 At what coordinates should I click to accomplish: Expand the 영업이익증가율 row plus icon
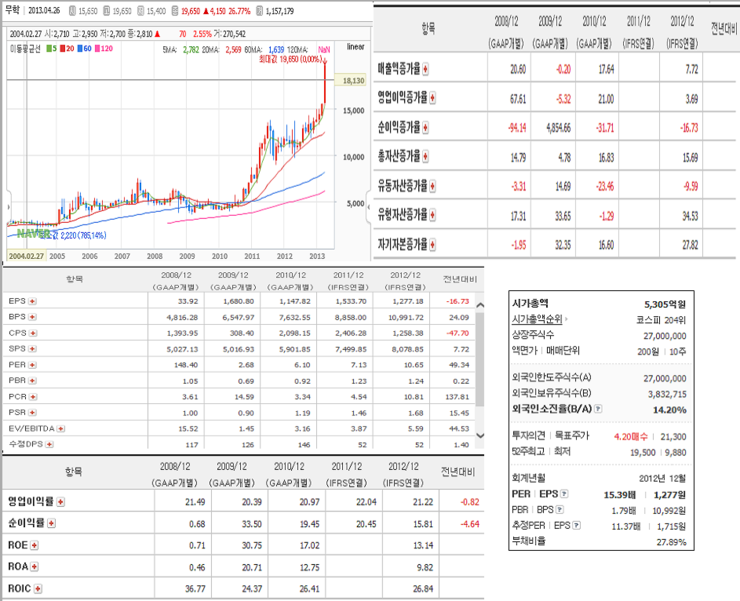coord(432,98)
